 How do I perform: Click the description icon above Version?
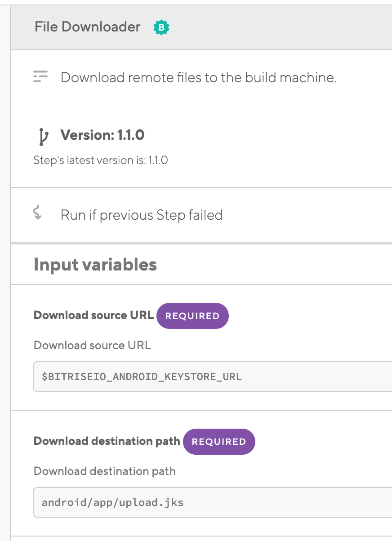(x=40, y=76)
